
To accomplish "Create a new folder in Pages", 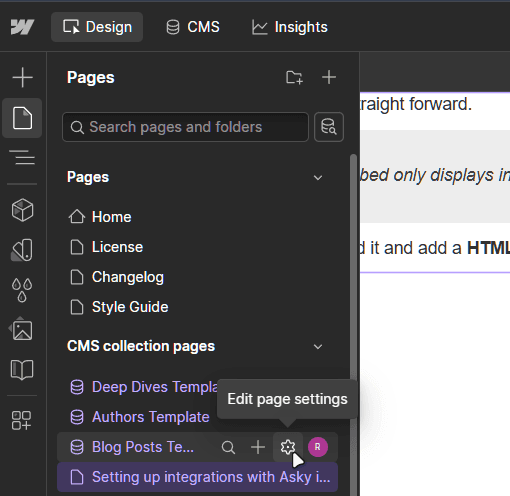I will tap(294, 77).
